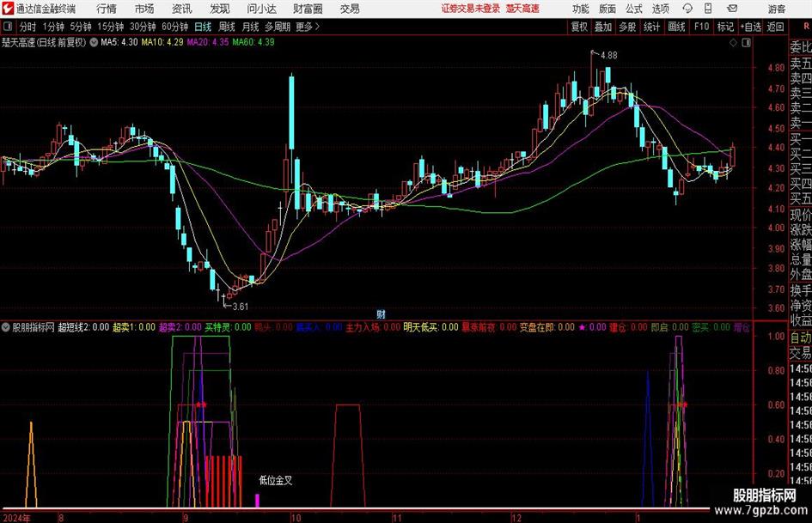Switch to 月线 monthly tab
Image resolution: width=812 pixels, height=523 pixels.
pos(250,27)
